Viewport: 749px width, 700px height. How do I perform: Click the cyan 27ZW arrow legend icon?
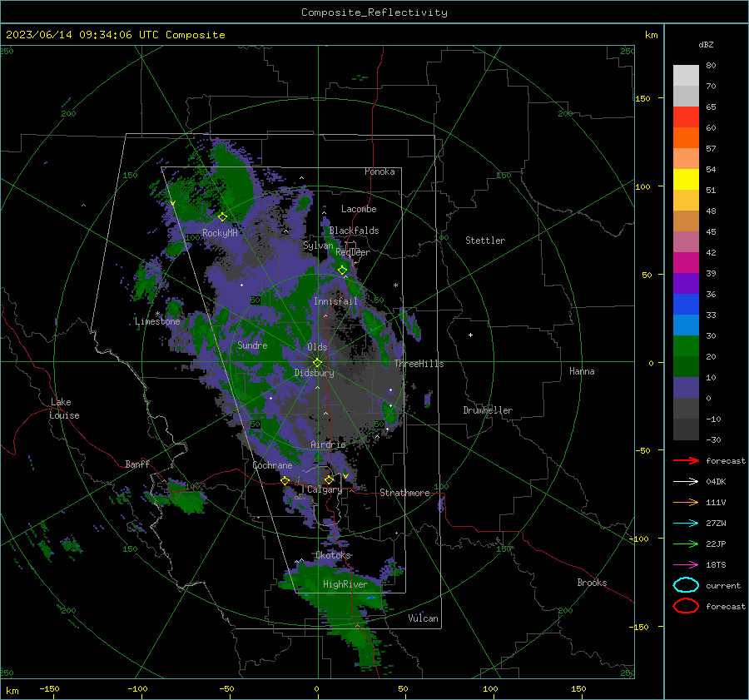686,524
